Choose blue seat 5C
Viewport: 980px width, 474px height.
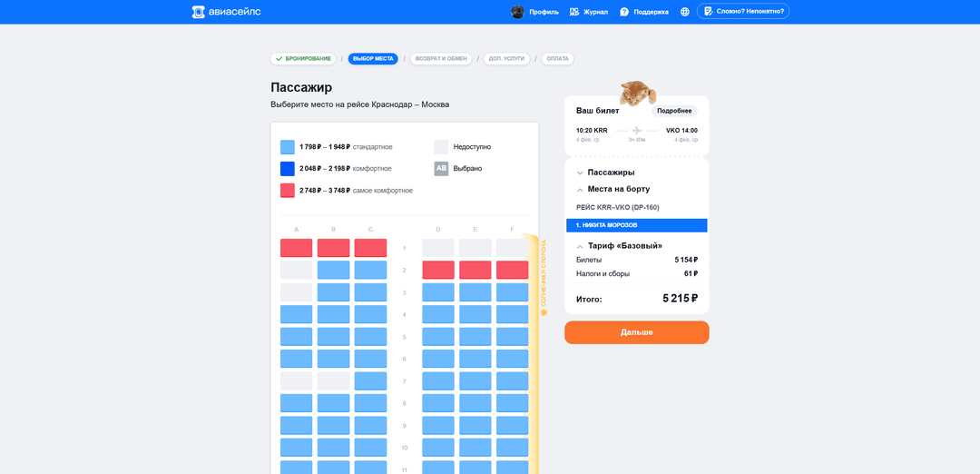pyautogui.click(x=370, y=337)
